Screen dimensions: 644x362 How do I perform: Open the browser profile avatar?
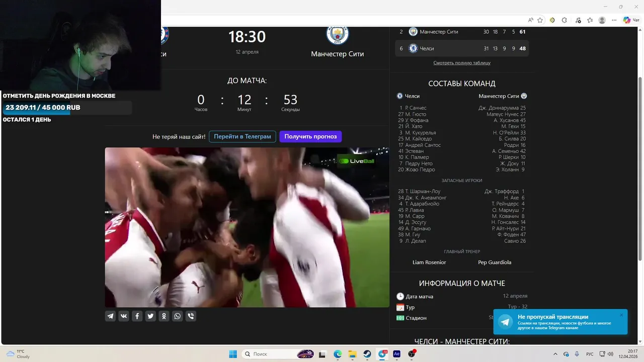(x=602, y=20)
